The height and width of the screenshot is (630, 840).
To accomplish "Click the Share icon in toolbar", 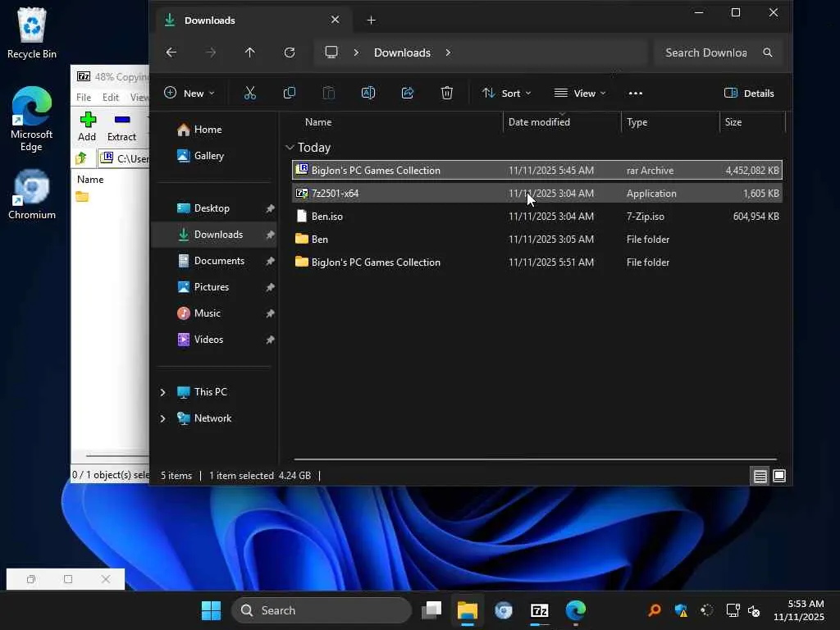I will point(408,94).
